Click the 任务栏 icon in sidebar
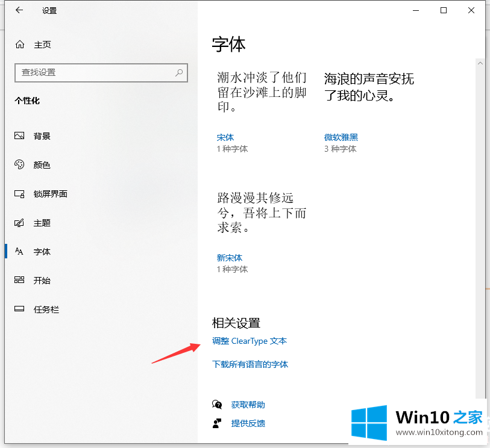 (20, 310)
